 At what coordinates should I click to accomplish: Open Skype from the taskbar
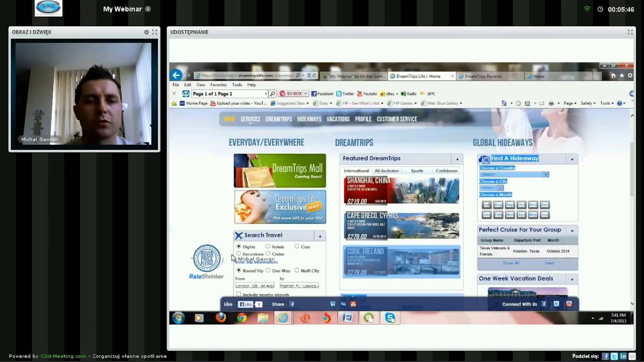pos(390,318)
